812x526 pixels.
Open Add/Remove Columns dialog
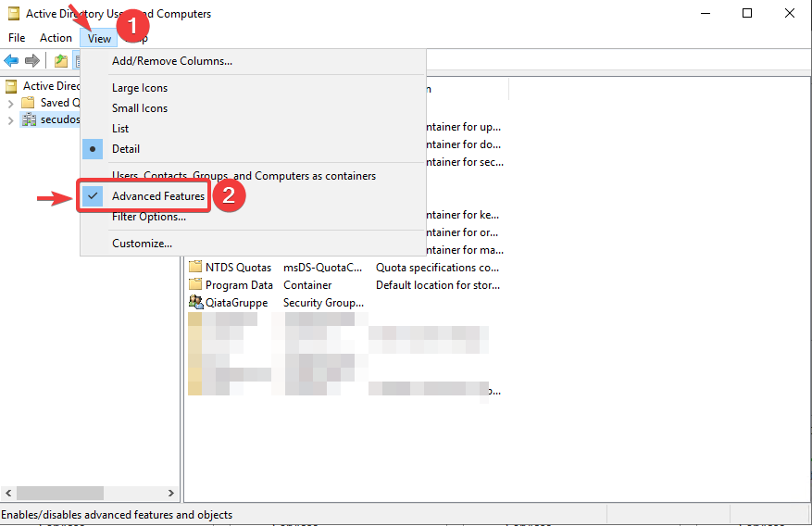click(x=171, y=61)
